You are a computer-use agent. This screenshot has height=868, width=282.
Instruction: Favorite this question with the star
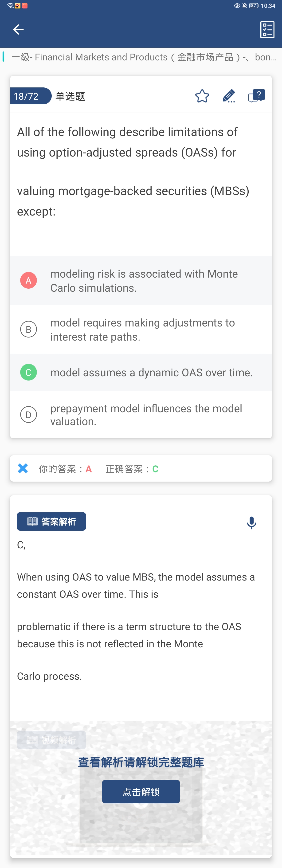[202, 96]
